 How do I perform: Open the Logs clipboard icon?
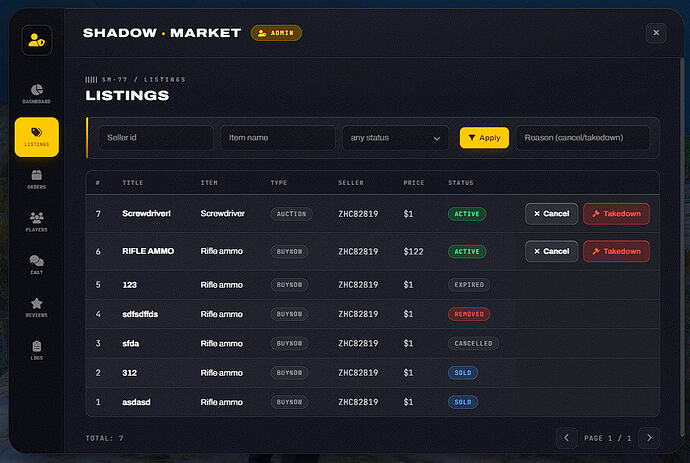(37, 346)
